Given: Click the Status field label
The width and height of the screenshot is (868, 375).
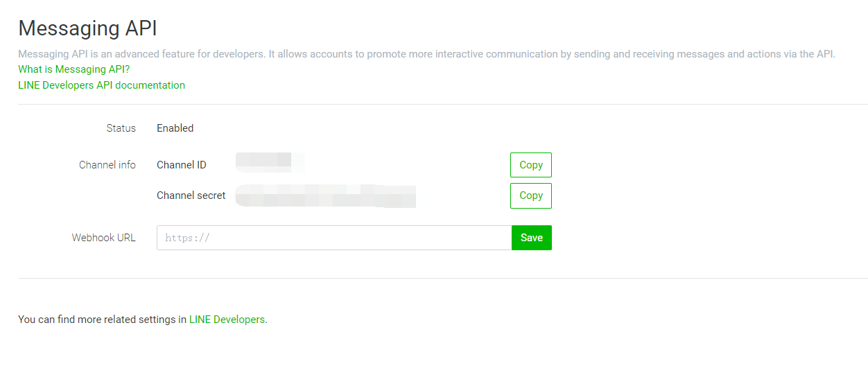Looking at the screenshot, I should click(121, 128).
